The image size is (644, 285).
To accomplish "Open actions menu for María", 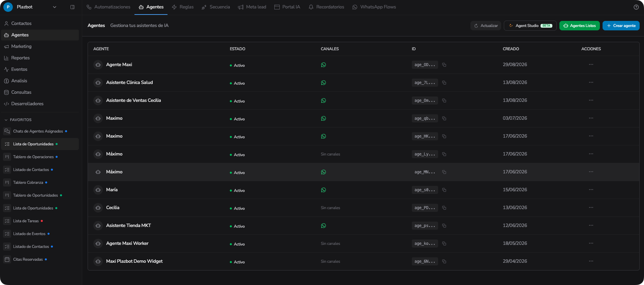I will pyautogui.click(x=591, y=190).
